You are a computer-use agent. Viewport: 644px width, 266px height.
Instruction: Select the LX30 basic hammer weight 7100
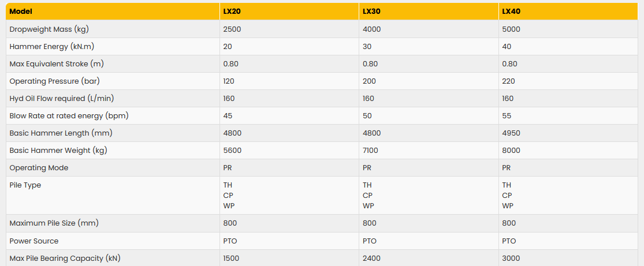point(371,150)
